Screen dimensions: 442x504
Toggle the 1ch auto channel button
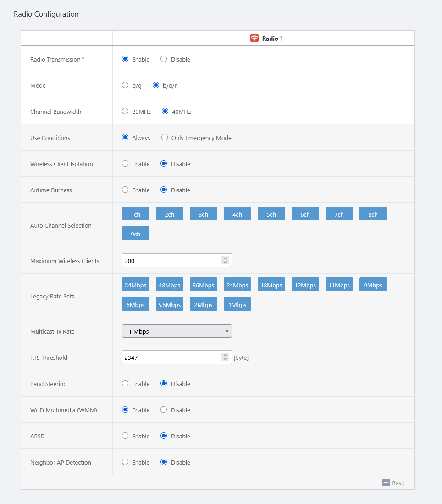click(136, 214)
